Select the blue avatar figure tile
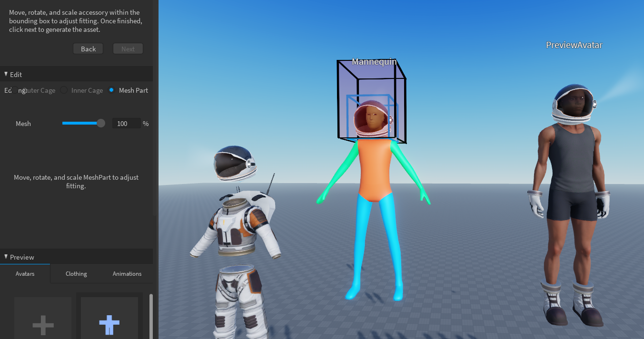The image size is (644, 339). click(109, 318)
